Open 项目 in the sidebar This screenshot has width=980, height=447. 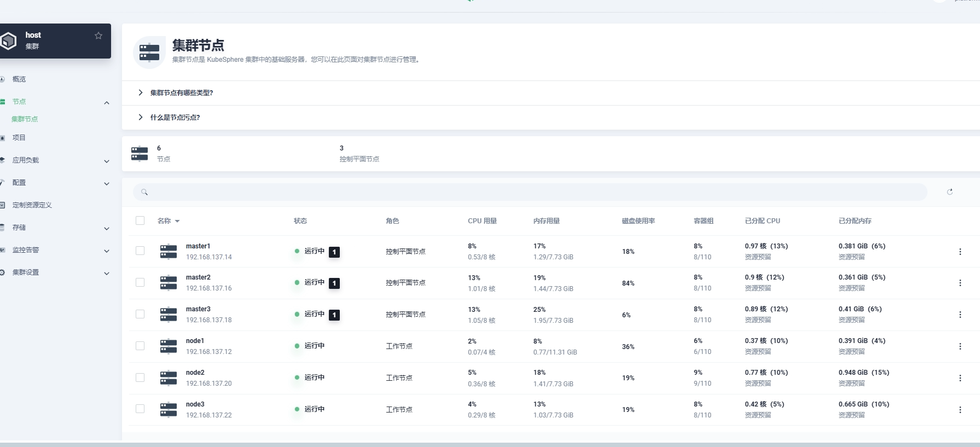[19, 138]
